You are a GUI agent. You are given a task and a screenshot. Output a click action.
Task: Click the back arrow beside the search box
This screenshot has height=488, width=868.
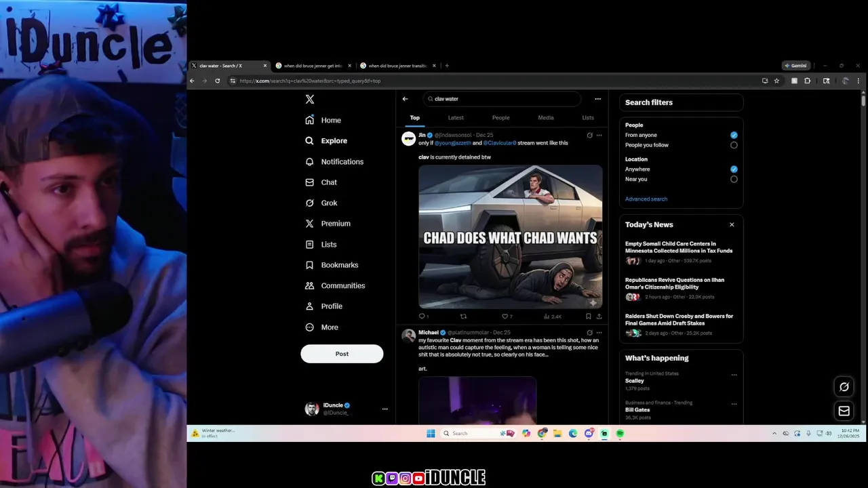point(405,99)
